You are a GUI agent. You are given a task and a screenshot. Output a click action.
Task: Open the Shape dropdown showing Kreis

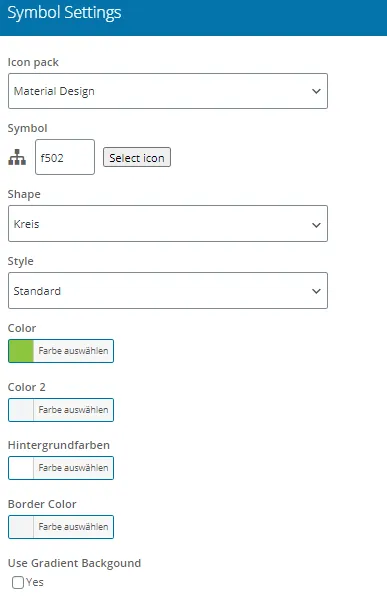coord(168,223)
